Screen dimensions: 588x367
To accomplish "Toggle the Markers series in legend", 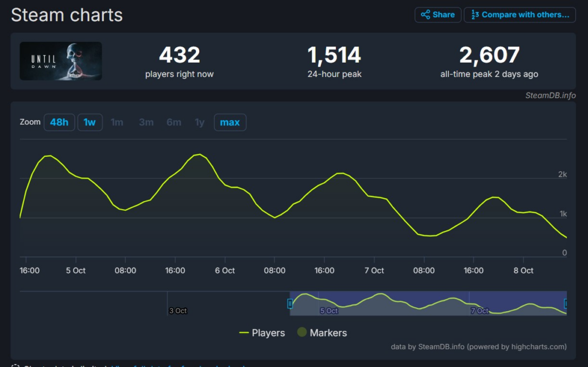I will (328, 333).
